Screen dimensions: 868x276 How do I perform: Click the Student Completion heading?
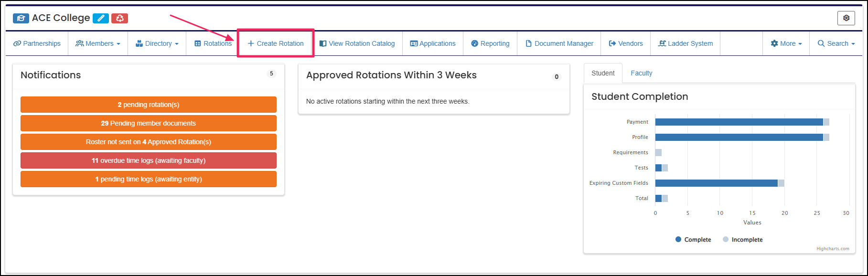click(640, 96)
